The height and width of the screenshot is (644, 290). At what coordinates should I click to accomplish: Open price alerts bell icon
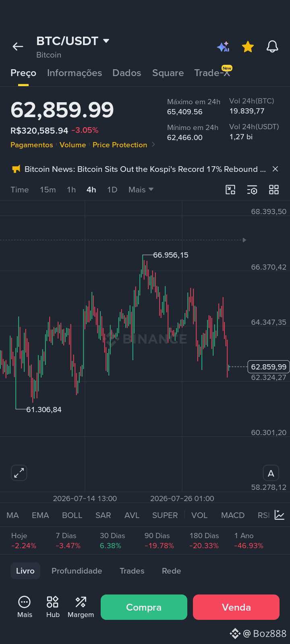272,47
